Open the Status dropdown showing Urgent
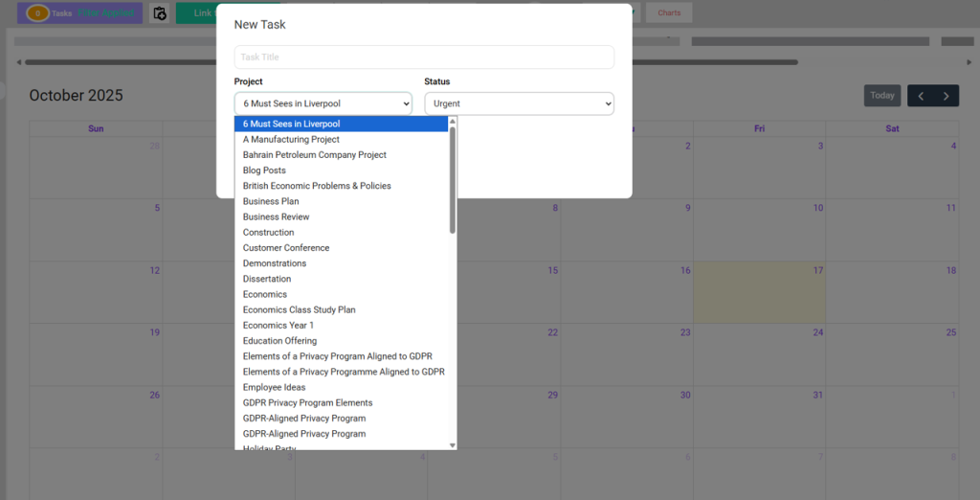 click(x=519, y=103)
